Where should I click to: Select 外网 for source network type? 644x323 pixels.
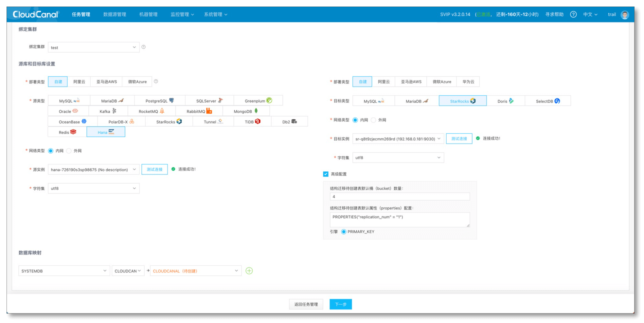point(69,151)
